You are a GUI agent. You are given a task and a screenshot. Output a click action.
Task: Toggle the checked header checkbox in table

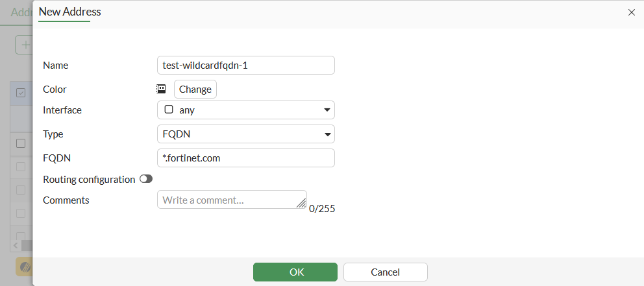[x=21, y=93]
